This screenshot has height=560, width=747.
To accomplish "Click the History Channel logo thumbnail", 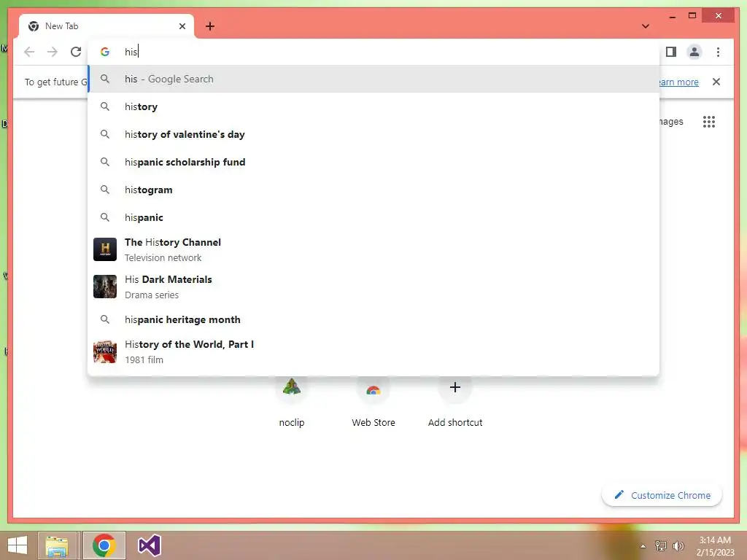I will click(105, 249).
